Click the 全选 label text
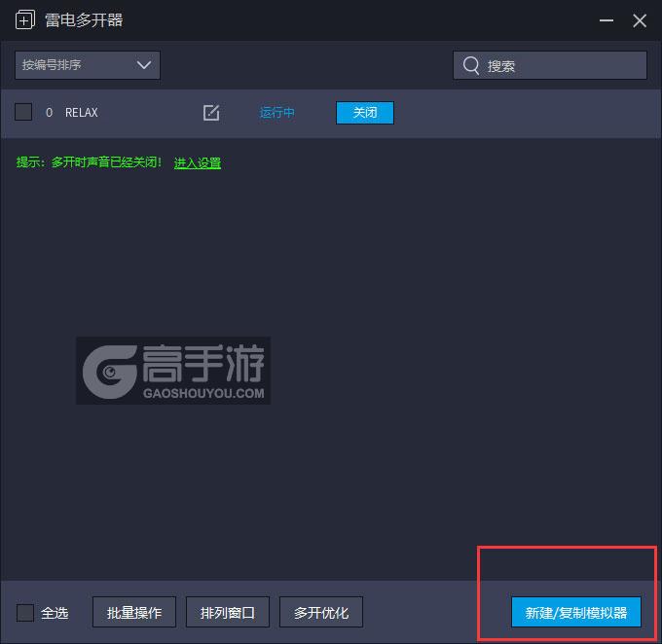The height and width of the screenshot is (644, 662). (x=55, y=613)
